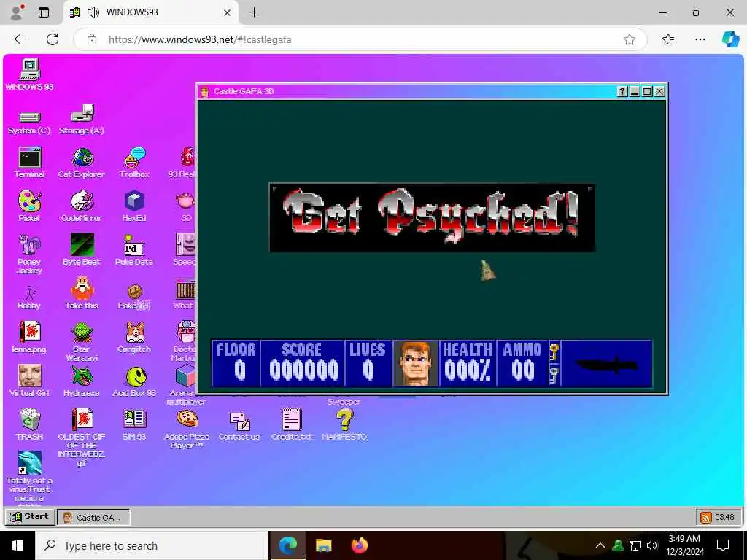Show hidden system tray icons
The width and height of the screenshot is (747, 560).
click(600, 545)
